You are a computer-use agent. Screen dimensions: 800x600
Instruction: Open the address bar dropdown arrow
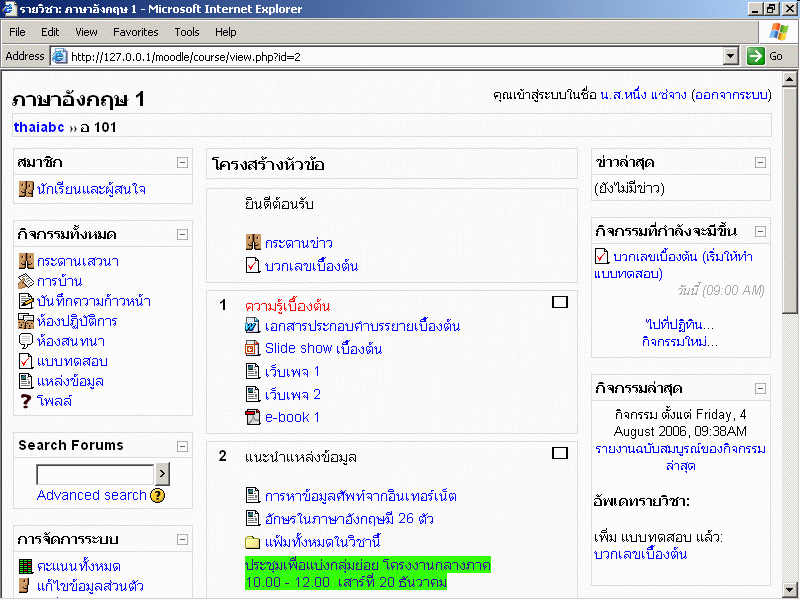730,56
